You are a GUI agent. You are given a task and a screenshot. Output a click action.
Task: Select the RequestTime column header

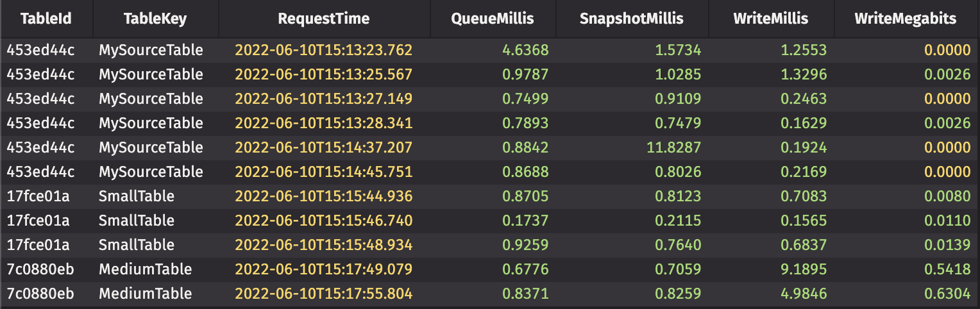click(323, 19)
